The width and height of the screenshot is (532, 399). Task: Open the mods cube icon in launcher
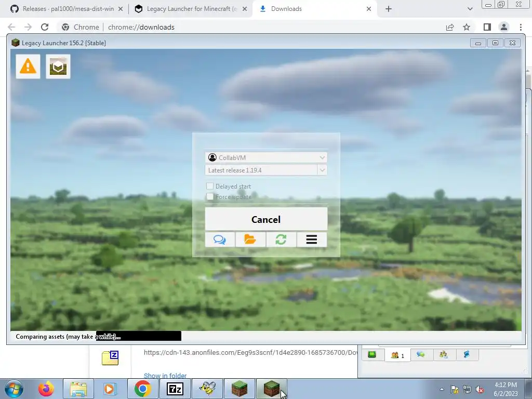click(58, 66)
